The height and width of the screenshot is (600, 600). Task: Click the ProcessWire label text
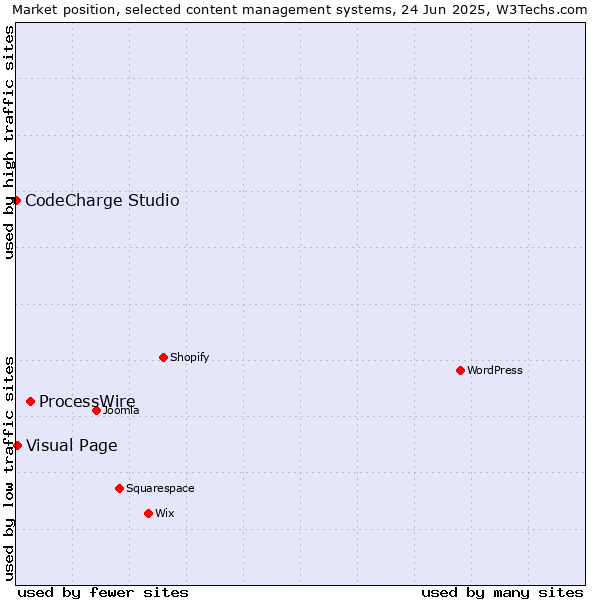click(87, 401)
